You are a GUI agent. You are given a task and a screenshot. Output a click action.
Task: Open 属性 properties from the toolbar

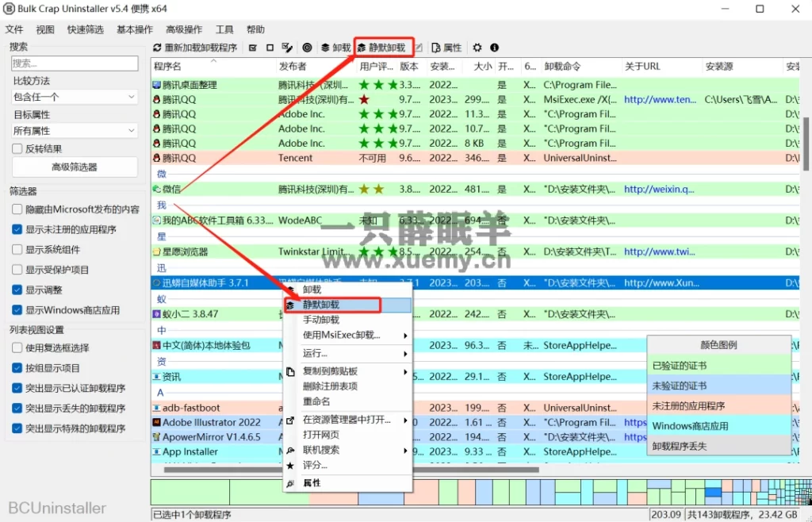(446, 48)
